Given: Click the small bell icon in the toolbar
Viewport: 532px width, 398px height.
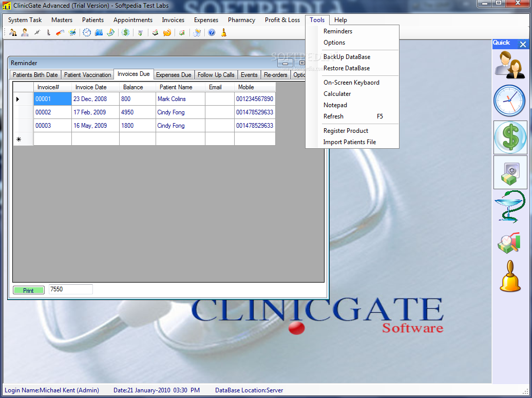Looking at the screenshot, I should [223, 32].
